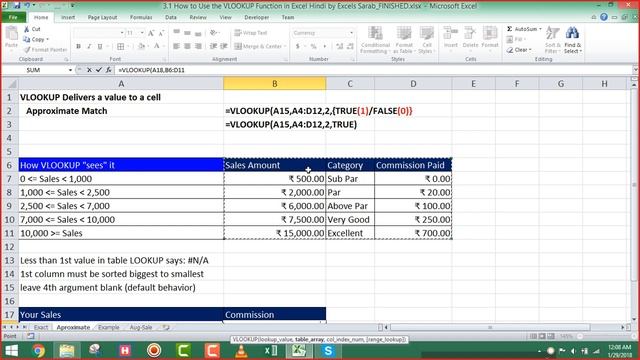Click the Fill Color bucket icon
The image size is (640, 360).
(141, 47)
